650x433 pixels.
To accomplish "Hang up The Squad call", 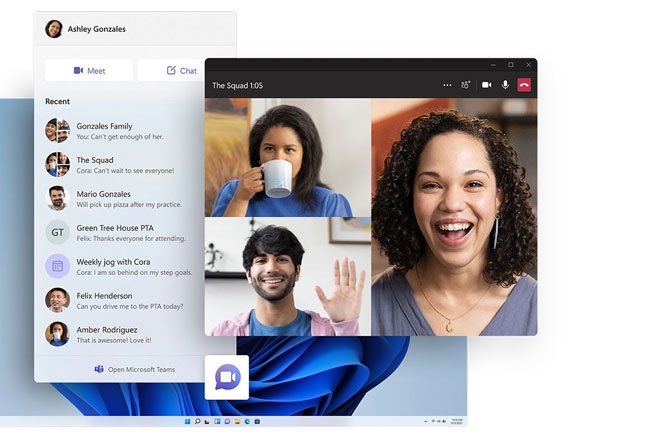I will click(x=524, y=85).
